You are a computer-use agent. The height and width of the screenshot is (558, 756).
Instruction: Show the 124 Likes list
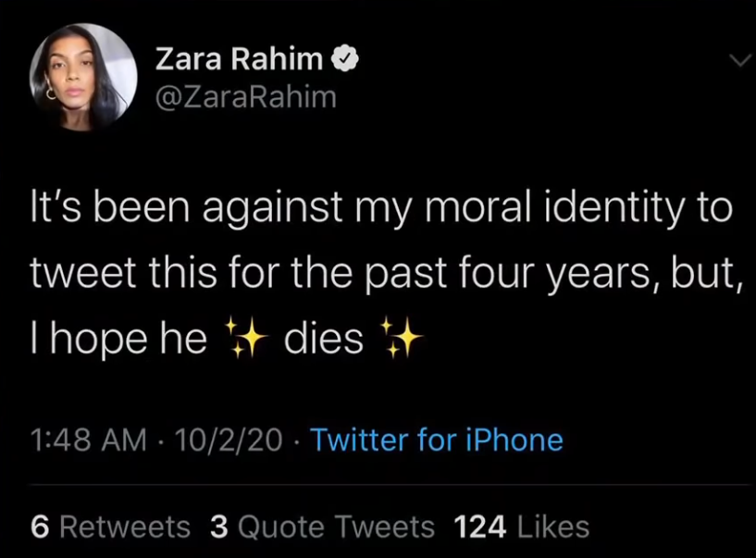pyautogui.click(x=522, y=527)
